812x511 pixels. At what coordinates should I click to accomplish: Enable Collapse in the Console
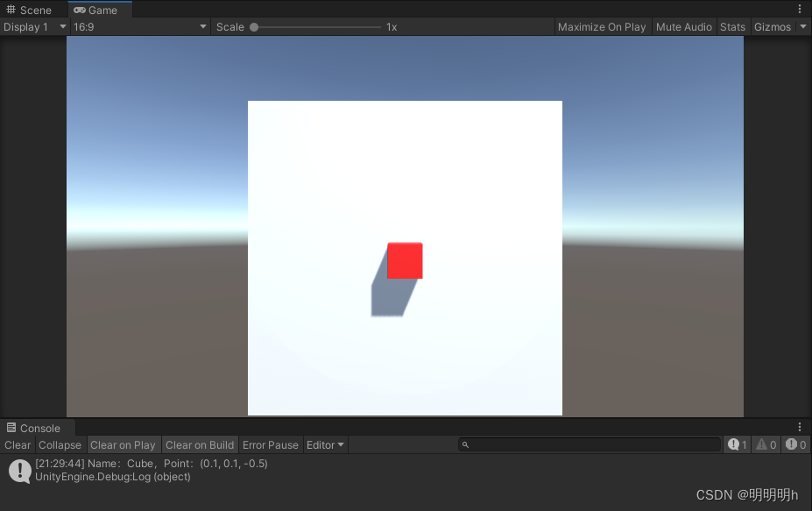[60, 444]
